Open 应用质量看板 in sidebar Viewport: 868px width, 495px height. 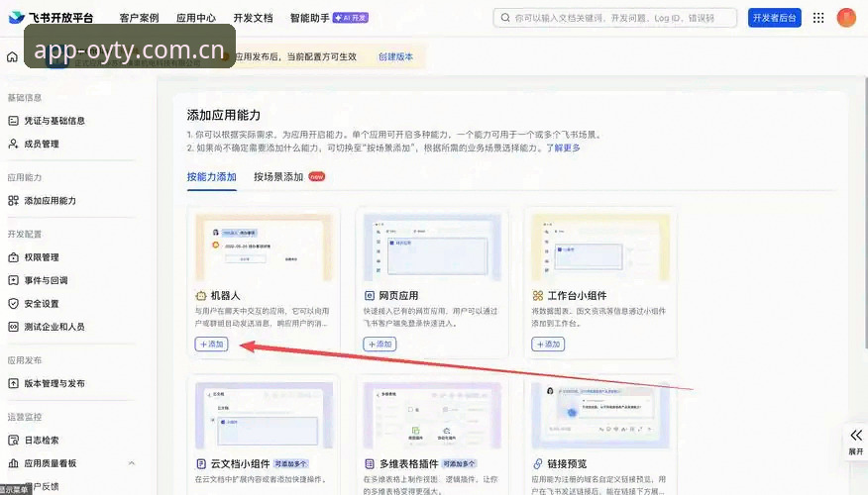(50, 463)
